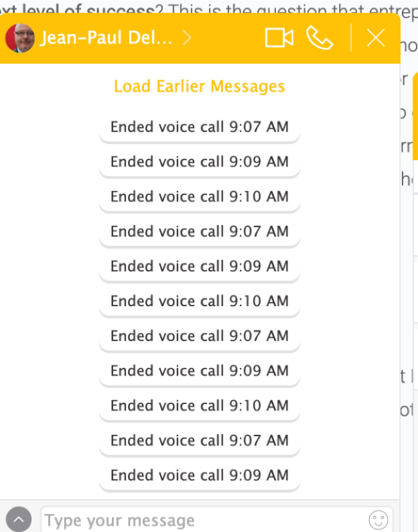Select last 'Ended voice call 9:07 AM' entry

200,441
